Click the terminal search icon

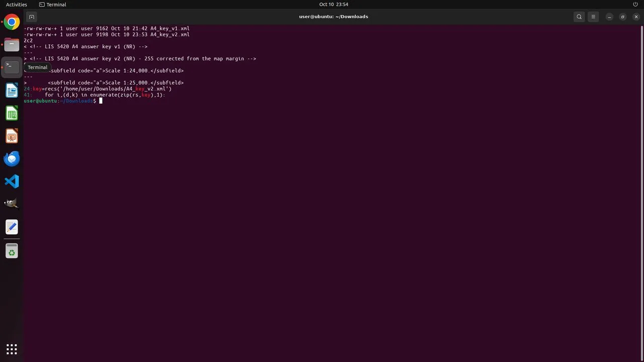579,17
